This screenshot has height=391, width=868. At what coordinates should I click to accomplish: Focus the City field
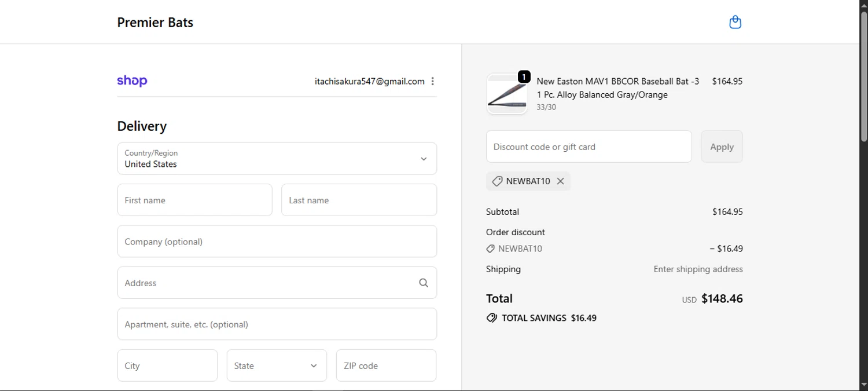(167, 366)
